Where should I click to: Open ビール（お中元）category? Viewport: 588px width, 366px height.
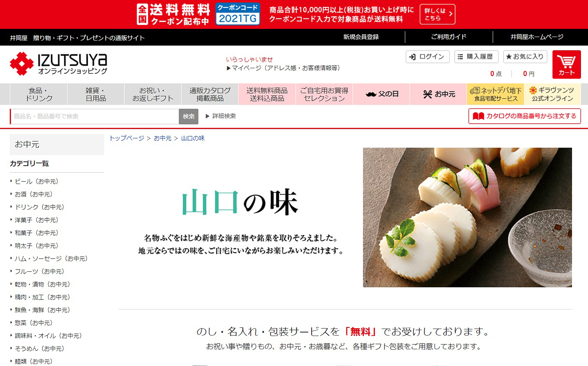(x=36, y=181)
